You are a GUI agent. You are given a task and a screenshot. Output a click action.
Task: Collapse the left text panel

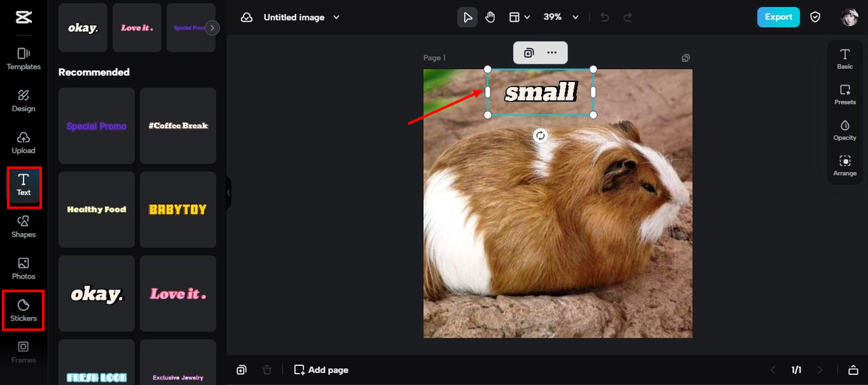point(229,192)
